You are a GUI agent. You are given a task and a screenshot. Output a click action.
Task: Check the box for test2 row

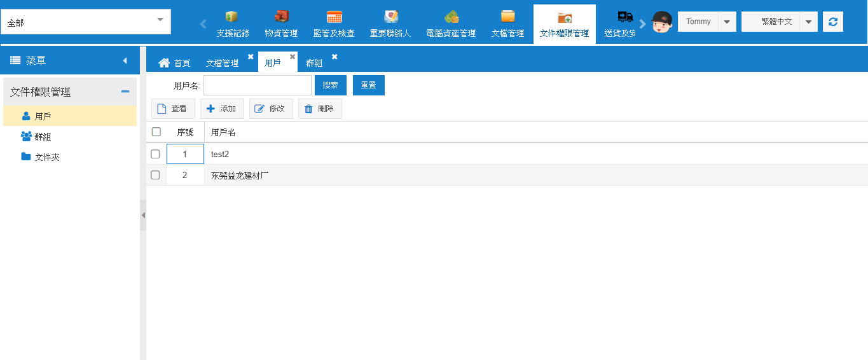pos(155,154)
